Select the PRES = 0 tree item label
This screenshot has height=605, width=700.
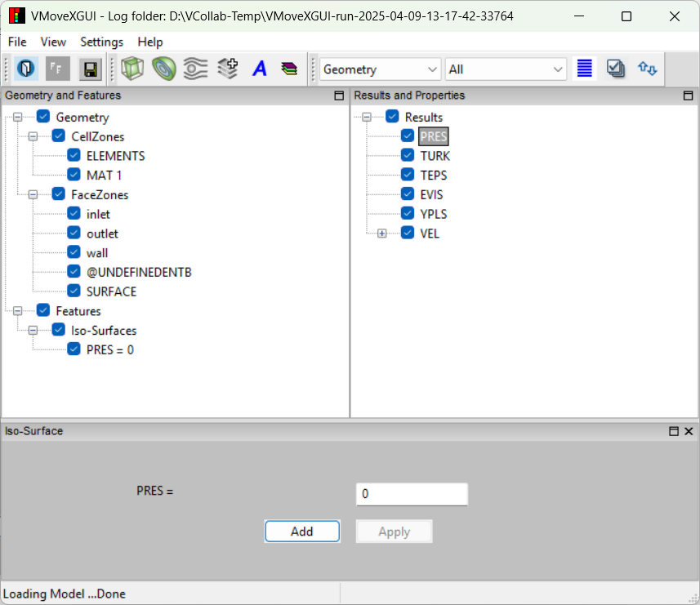109,349
